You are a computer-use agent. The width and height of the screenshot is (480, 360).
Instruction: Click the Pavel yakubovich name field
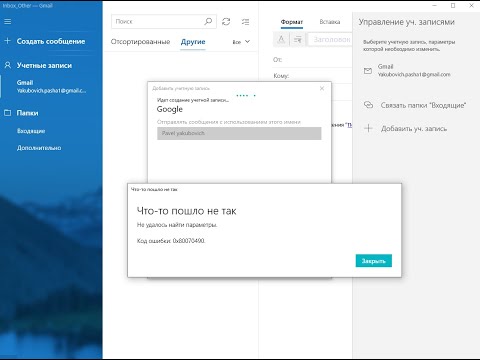(x=239, y=133)
